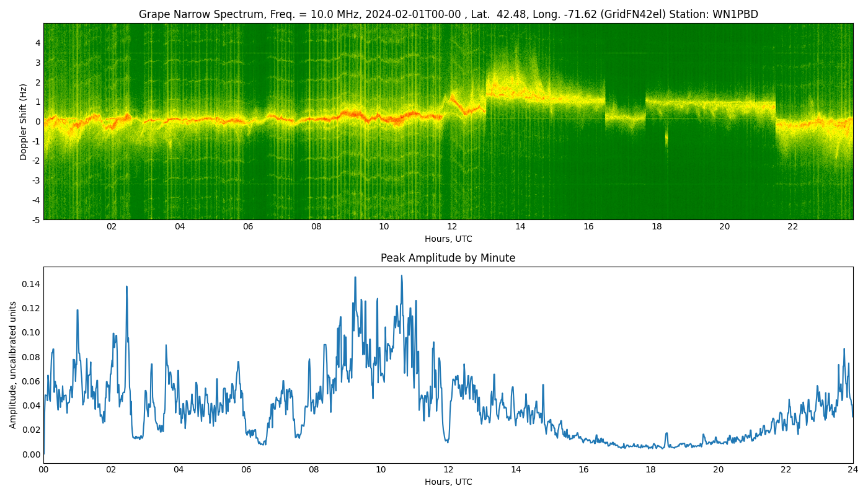Click the Hours, UTC label below the spectrogram

pyautogui.click(x=448, y=239)
